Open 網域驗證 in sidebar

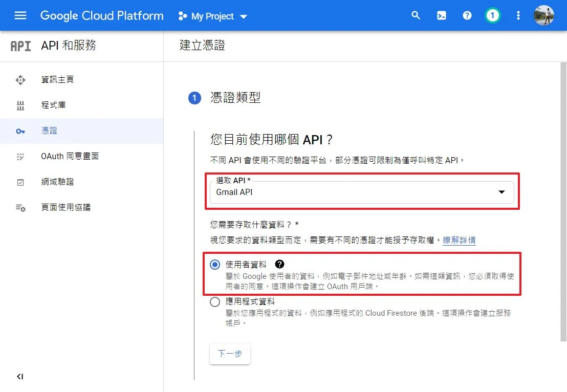click(57, 182)
